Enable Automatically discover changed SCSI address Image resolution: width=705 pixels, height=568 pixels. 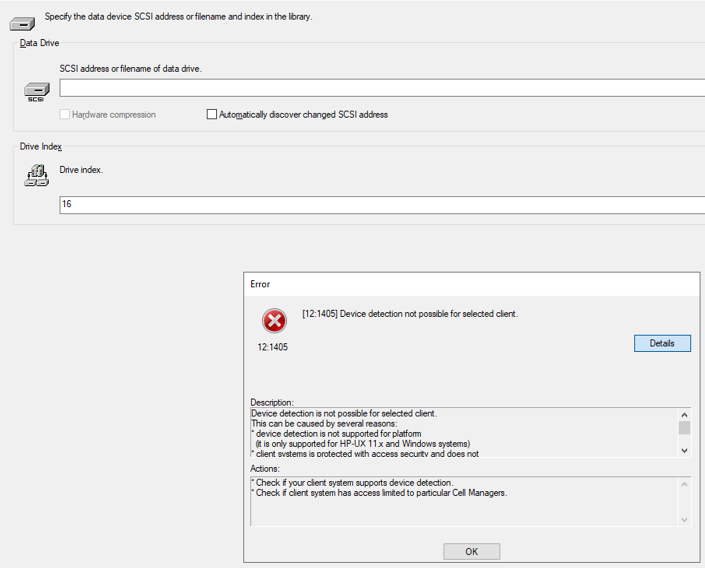211,114
